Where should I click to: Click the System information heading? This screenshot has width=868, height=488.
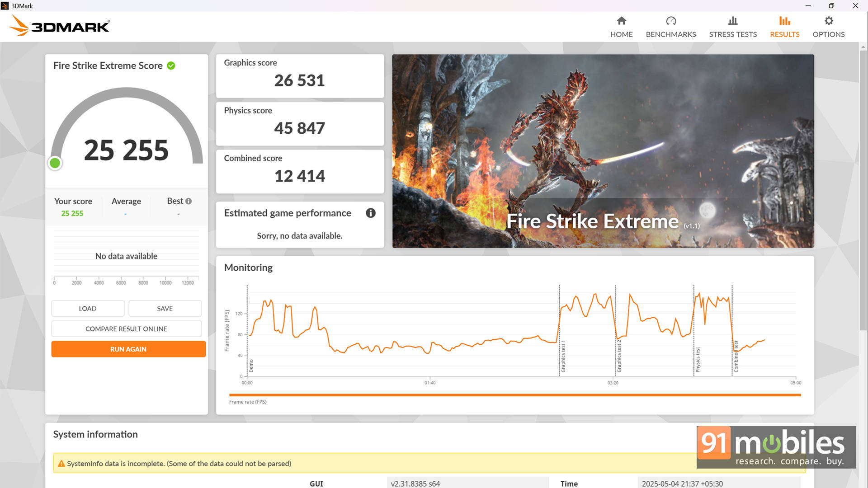[x=95, y=434]
